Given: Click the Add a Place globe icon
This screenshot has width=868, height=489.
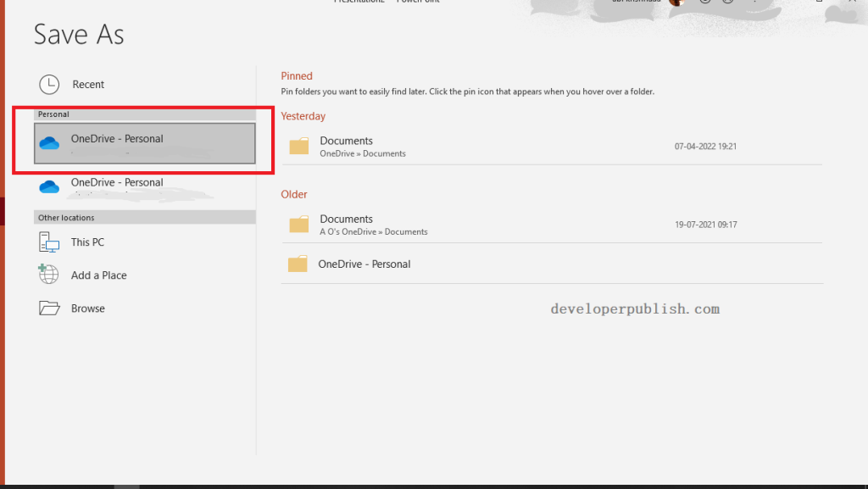Looking at the screenshot, I should pos(48,275).
